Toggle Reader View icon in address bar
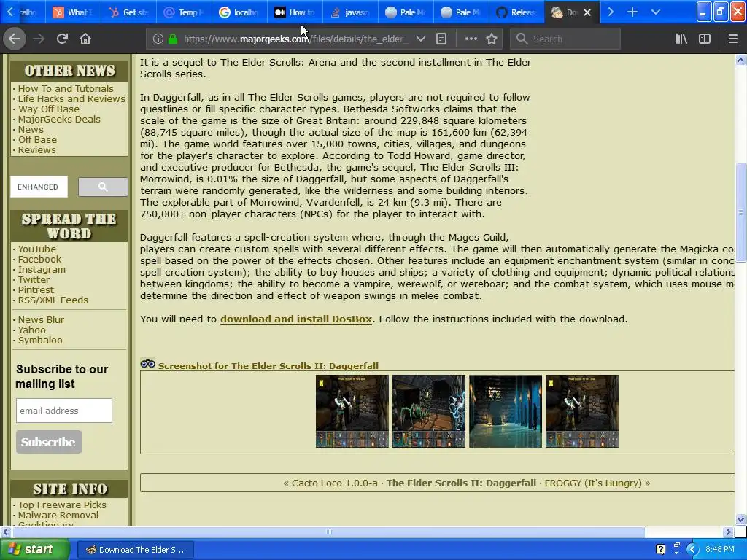This screenshot has height=560, width=747. (441, 39)
